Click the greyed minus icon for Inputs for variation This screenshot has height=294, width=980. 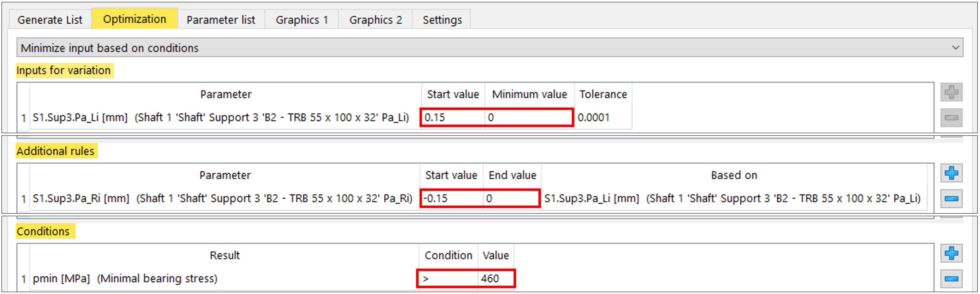coord(951,118)
